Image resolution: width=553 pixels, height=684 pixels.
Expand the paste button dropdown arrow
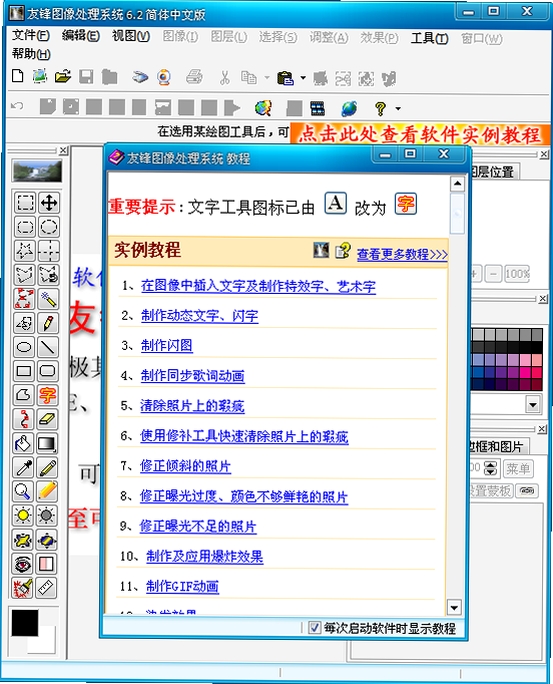[x=303, y=78]
